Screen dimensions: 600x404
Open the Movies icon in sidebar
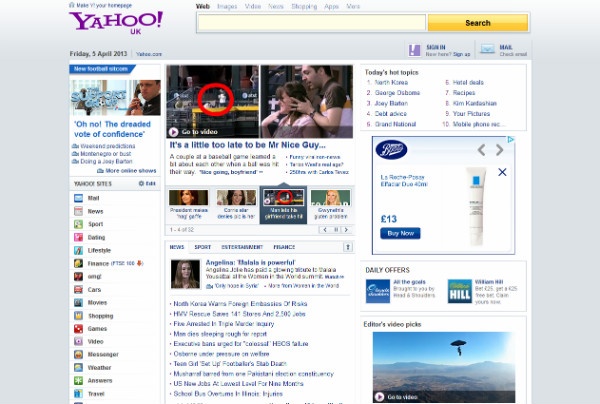click(x=78, y=303)
